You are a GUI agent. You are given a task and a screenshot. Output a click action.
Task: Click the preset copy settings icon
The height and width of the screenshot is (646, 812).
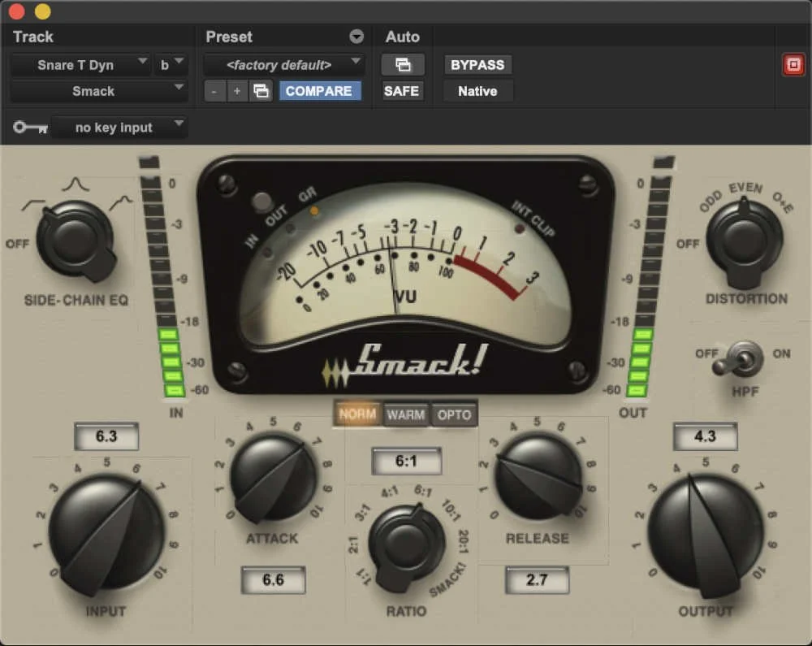[261, 91]
